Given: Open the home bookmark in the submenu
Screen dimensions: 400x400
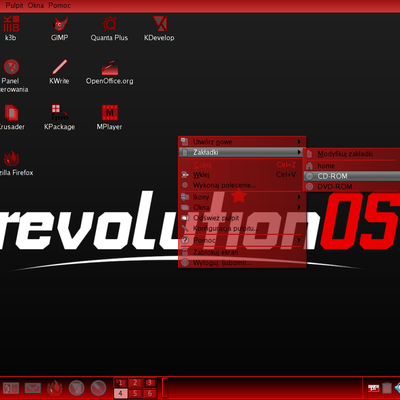Looking at the screenshot, I should tap(352, 166).
